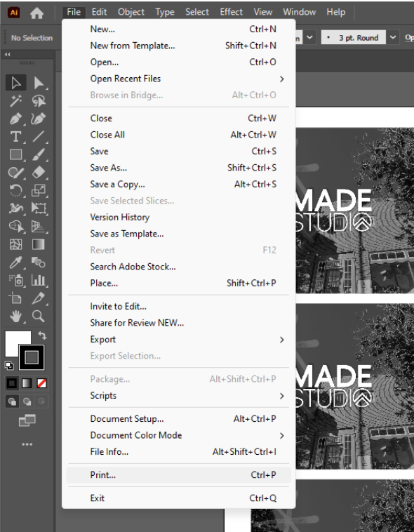
Task: Click the black Stroke color box
Action: [32, 357]
